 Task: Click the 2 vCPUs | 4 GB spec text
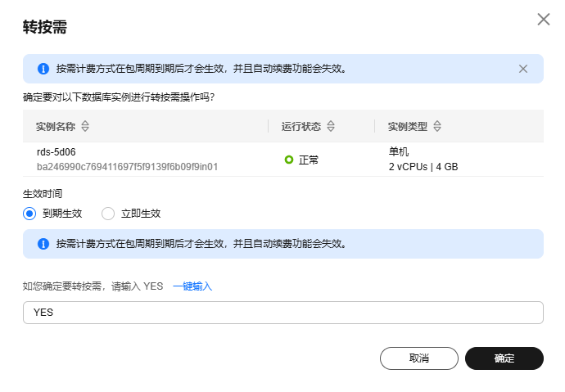(423, 167)
